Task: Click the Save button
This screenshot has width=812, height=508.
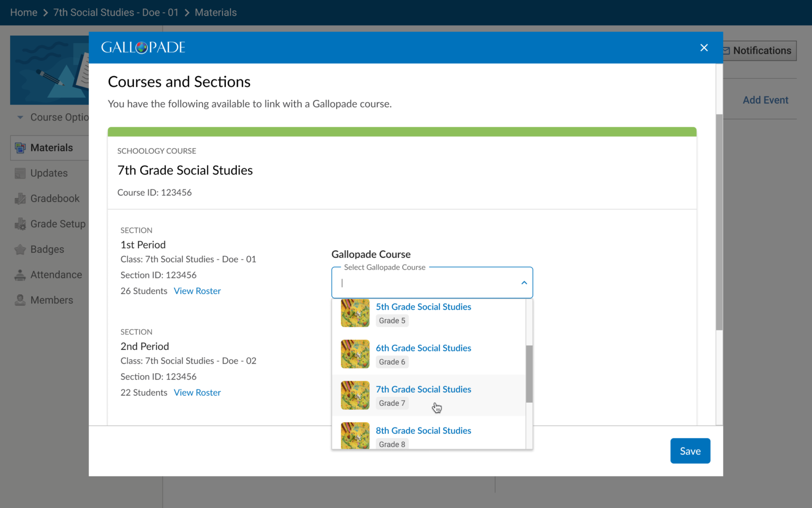Action: (x=690, y=451)
